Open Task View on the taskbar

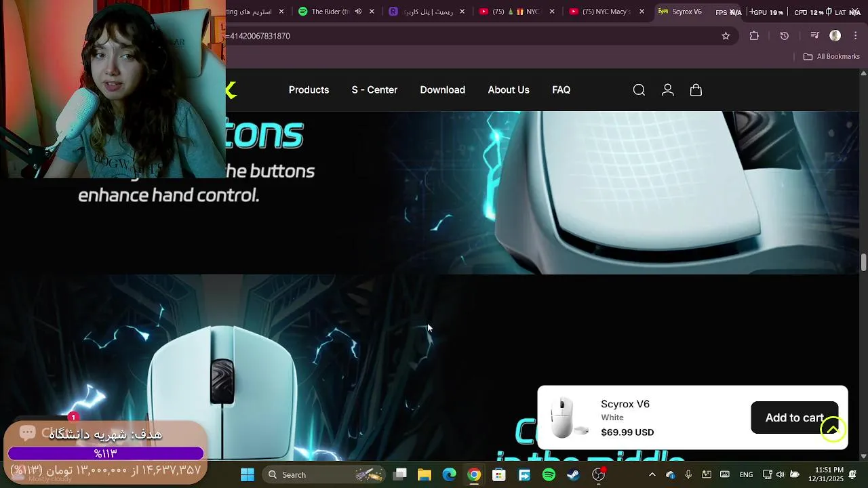click(x=400, y=474)
